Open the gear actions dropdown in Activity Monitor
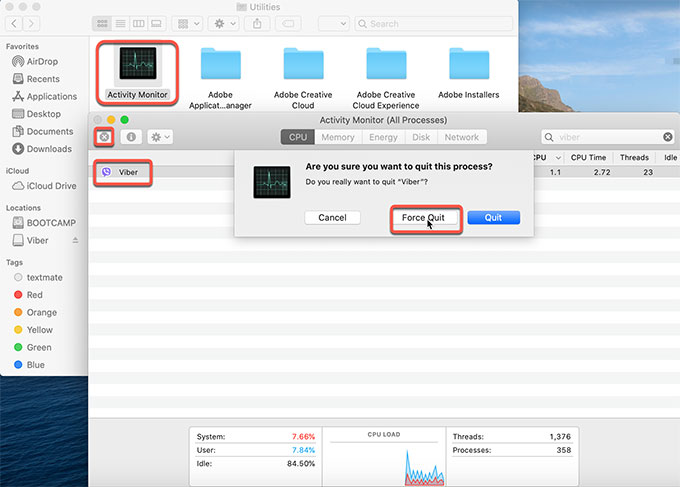The image size is (680, 487). [160, 137]
